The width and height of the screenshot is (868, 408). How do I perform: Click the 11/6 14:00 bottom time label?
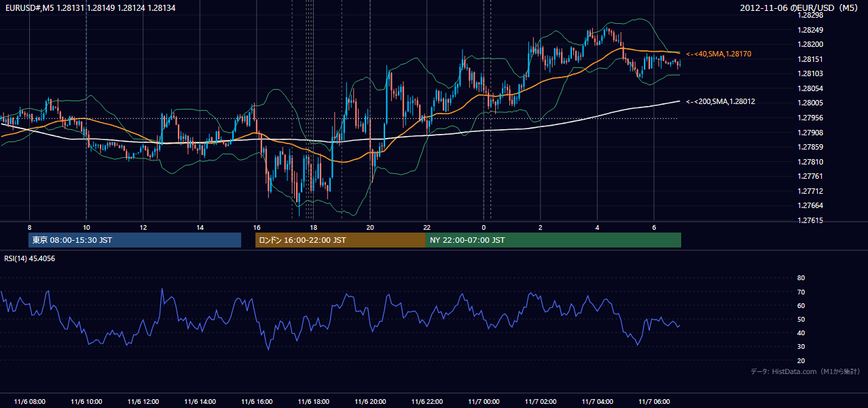200,402
